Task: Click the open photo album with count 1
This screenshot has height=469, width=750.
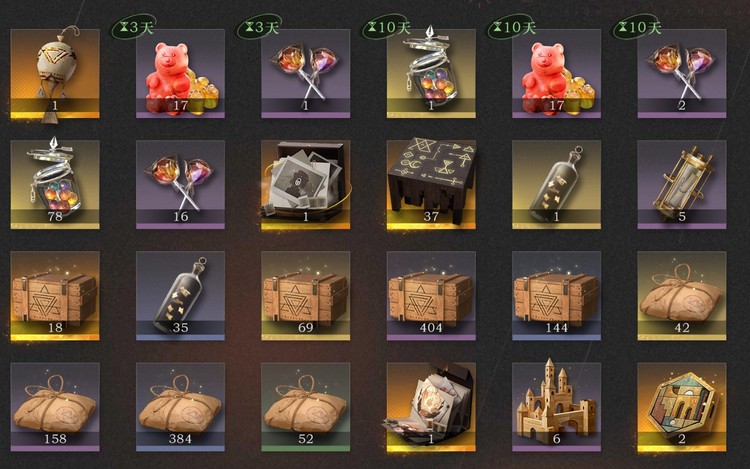Action: 431,407
